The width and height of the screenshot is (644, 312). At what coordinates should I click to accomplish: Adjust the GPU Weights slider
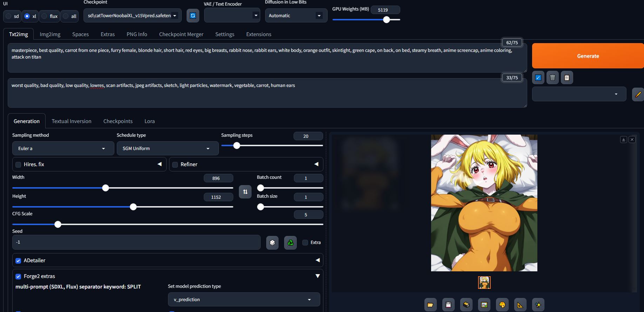366,20
